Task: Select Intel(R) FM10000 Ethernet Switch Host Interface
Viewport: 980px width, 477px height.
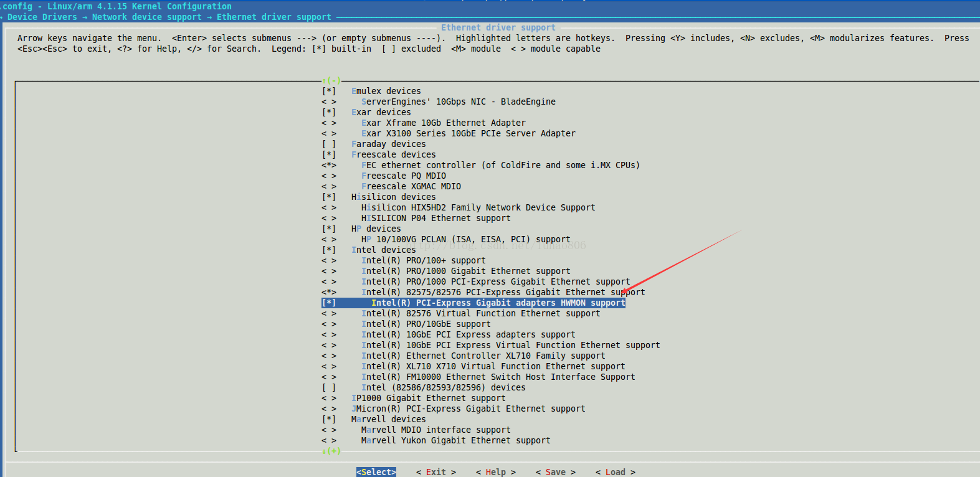Action: tap(498, 377)
